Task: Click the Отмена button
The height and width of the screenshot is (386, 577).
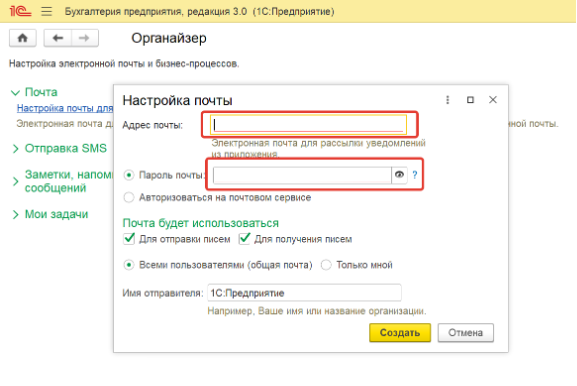Action: (x=466, y=333)
